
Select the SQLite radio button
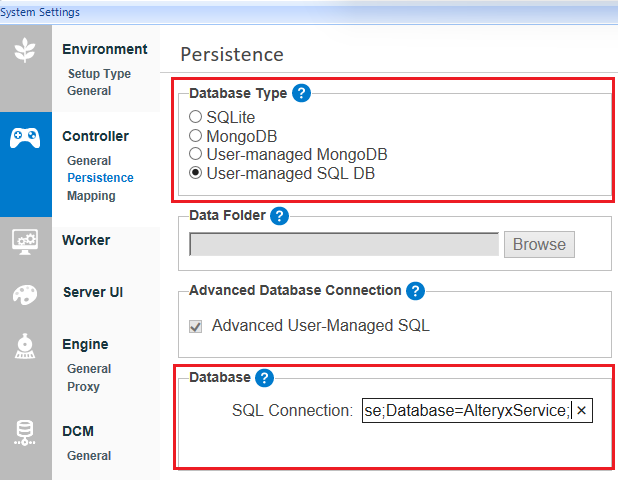coord(196,118)
